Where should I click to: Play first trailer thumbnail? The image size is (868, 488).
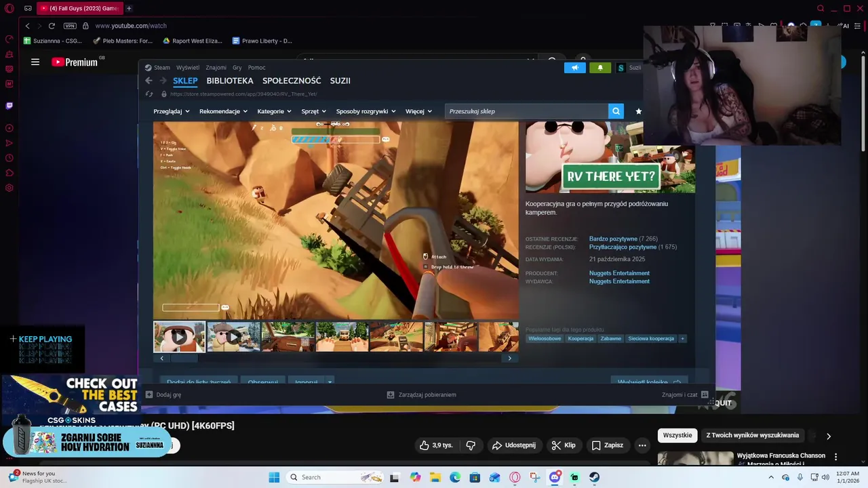click(x=179, y=337)
